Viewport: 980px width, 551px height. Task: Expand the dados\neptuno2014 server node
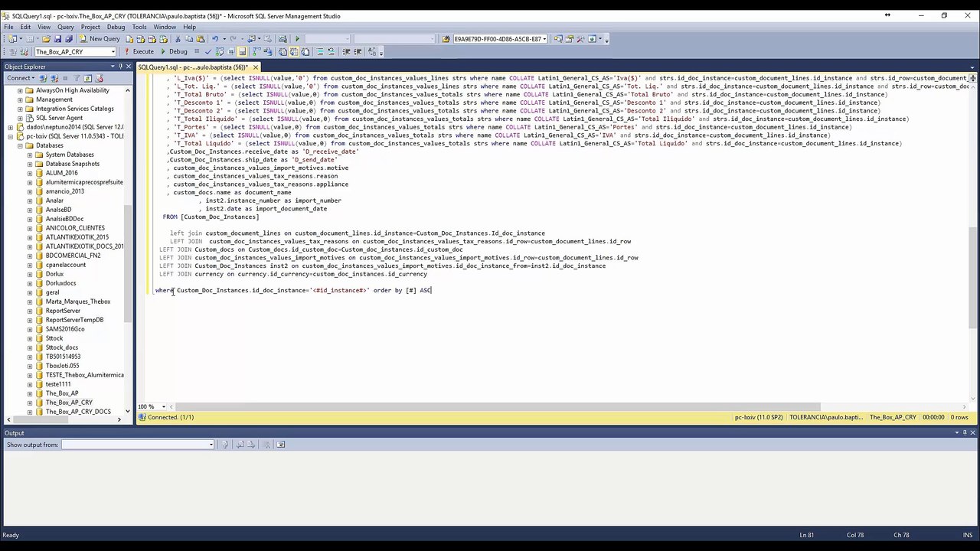coord(11,127)
